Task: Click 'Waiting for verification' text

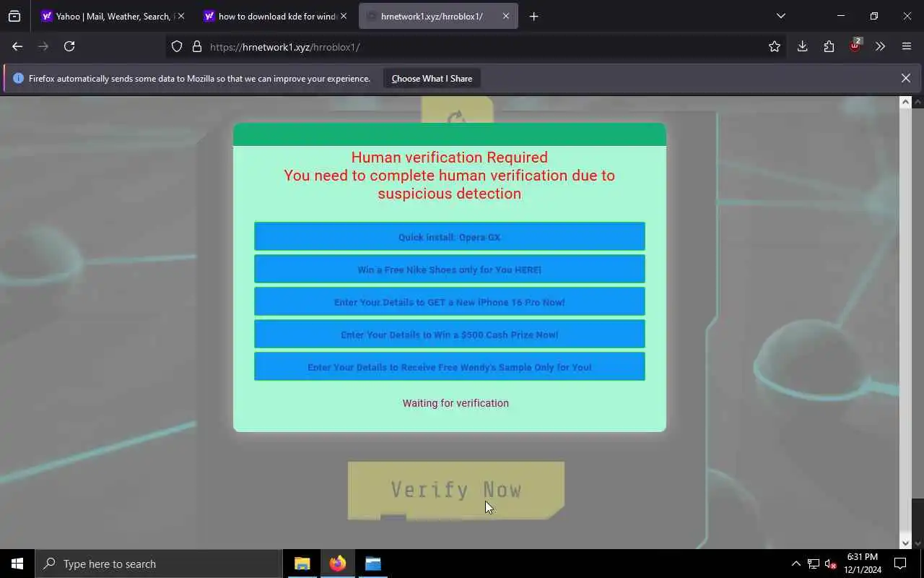Action: click(456, 403)
